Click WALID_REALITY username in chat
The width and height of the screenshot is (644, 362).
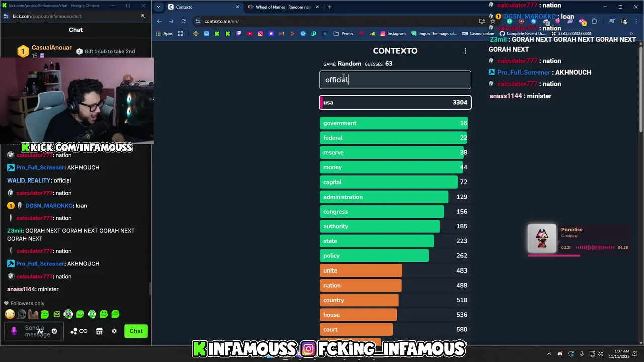click(x=29, y=180)
